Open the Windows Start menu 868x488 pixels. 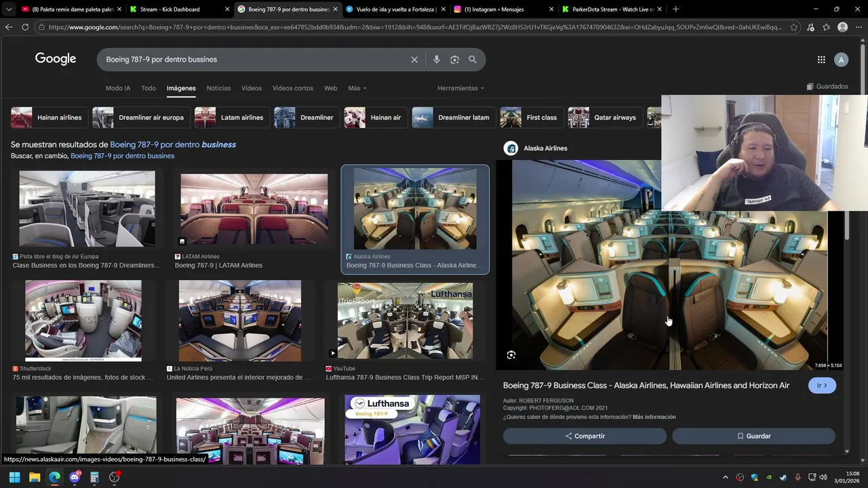pyautogui.click(x=14, y=477)
